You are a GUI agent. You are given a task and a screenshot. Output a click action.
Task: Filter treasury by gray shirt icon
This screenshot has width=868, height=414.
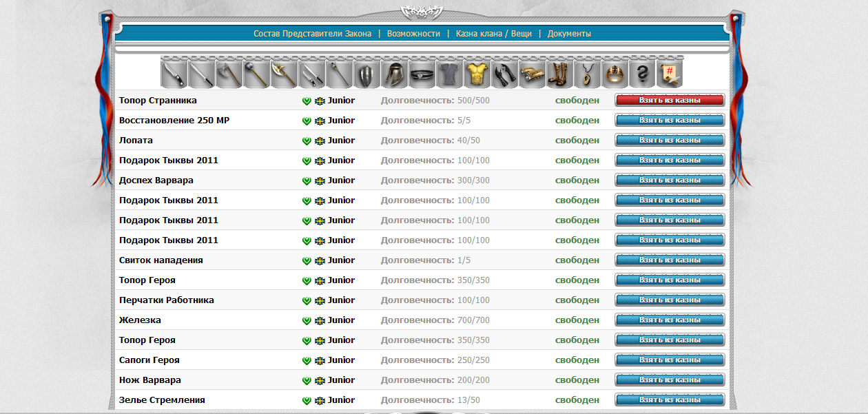point(450,73)
